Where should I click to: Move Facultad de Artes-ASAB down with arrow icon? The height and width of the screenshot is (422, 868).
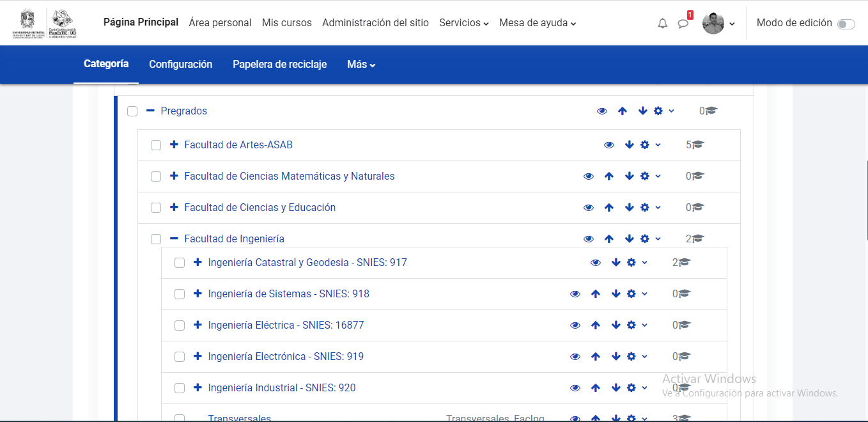[629, 145]
